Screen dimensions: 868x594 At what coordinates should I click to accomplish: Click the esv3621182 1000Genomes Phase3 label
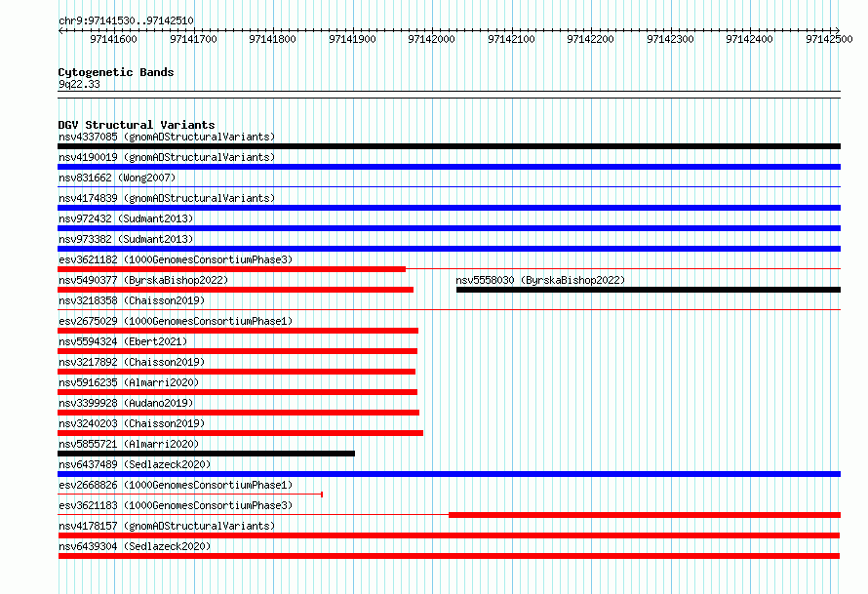coord(176,259)
